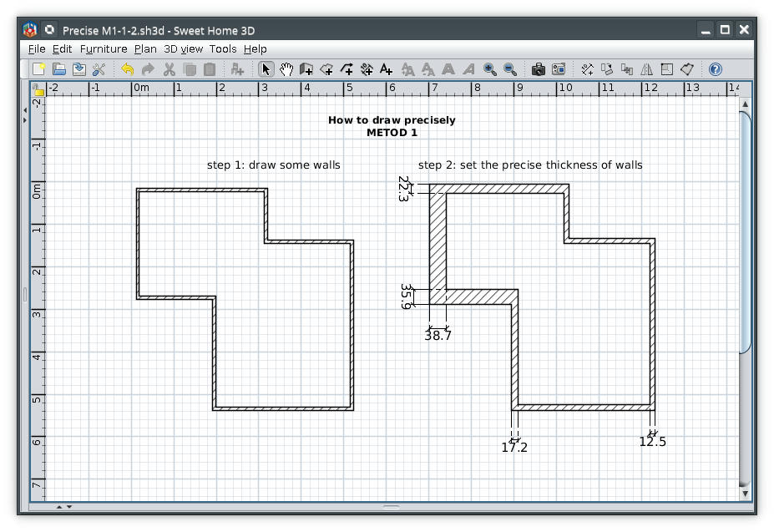Select the 38.7 dimension line
Screen dimensions: 774x532
pos(438,327)
